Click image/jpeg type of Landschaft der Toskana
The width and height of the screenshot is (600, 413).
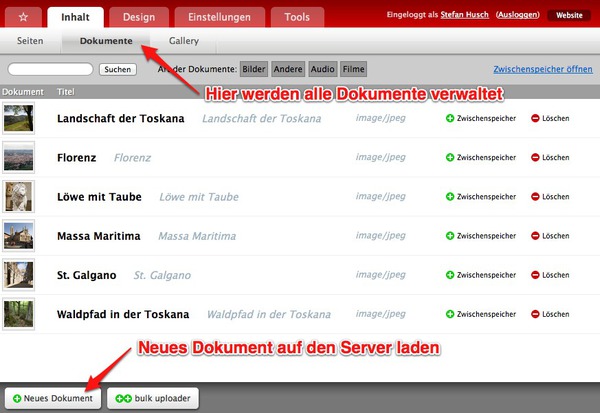tap(380, 118)
